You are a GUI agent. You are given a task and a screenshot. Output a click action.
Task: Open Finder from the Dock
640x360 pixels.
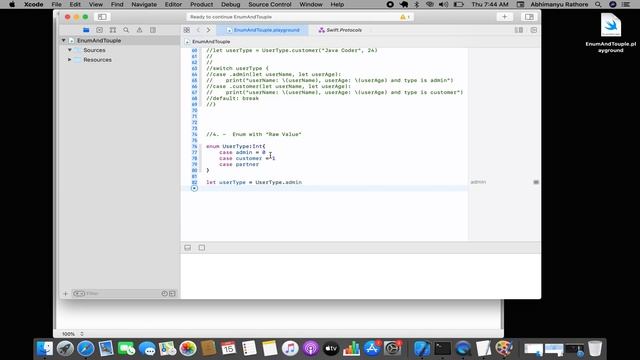[x=45, y=349]
